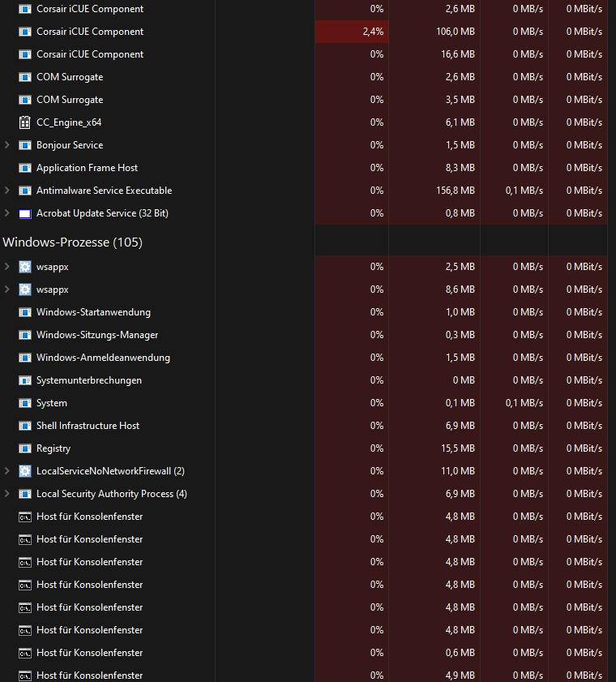Click the Antimalware Service Executable icon

[x=25, y=191]
